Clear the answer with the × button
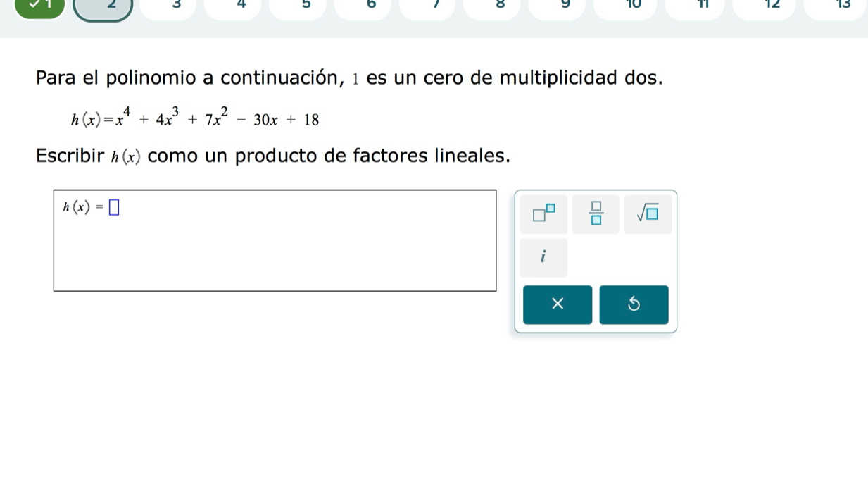This screenshot has width=868, height=489. point(558,304)
